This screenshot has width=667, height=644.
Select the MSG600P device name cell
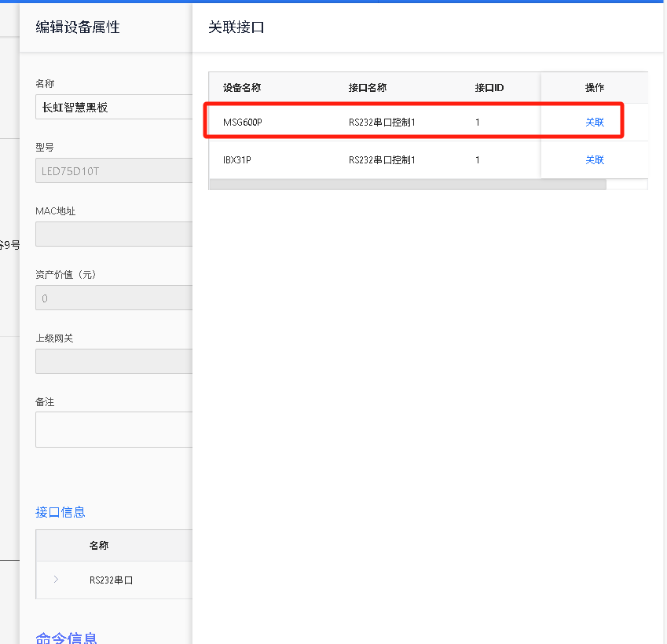click(x=243, y=123)
